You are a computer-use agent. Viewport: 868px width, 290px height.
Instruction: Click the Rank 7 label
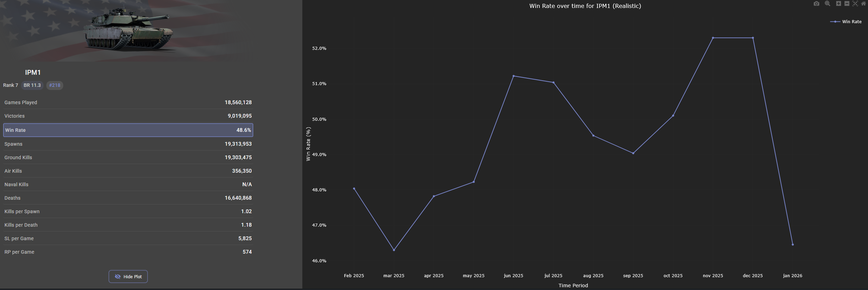11,85
